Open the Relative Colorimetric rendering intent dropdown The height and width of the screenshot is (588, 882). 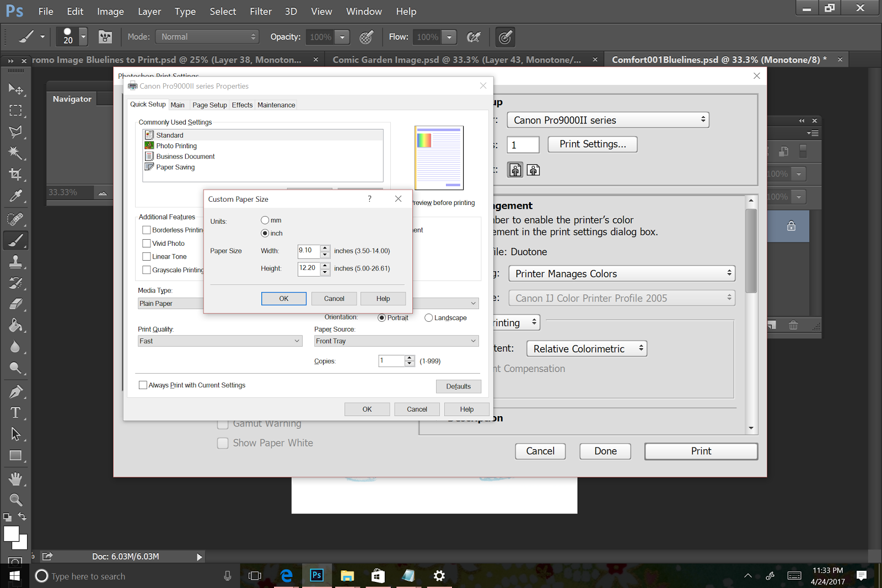coord(587,349)
